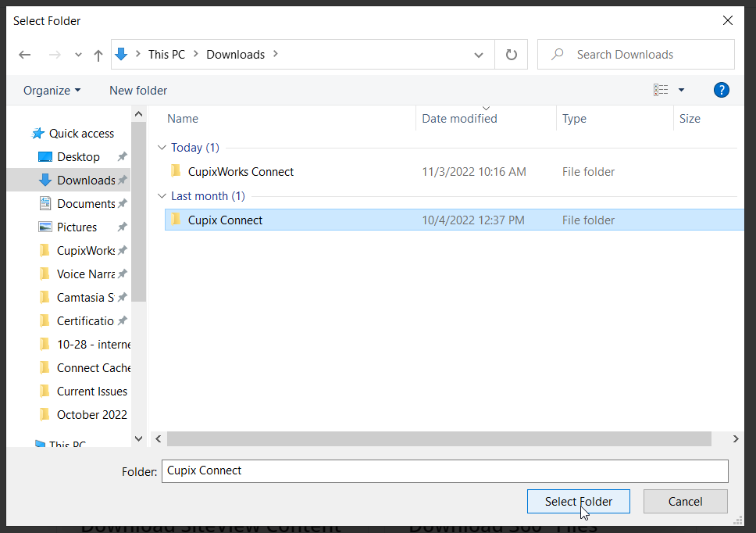Refresh the Downloads folder view
The width and height of the screenshot is (756, 533).
[x=512, y=55]
